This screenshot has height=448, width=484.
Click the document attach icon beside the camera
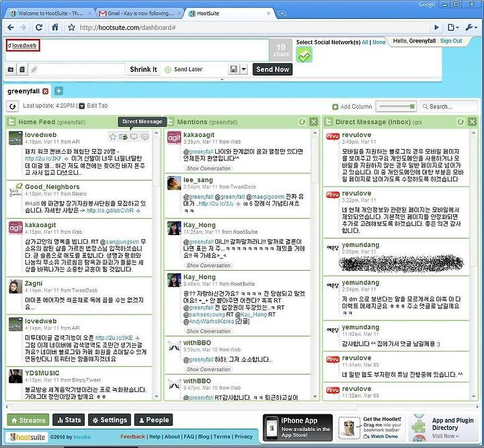22,69
